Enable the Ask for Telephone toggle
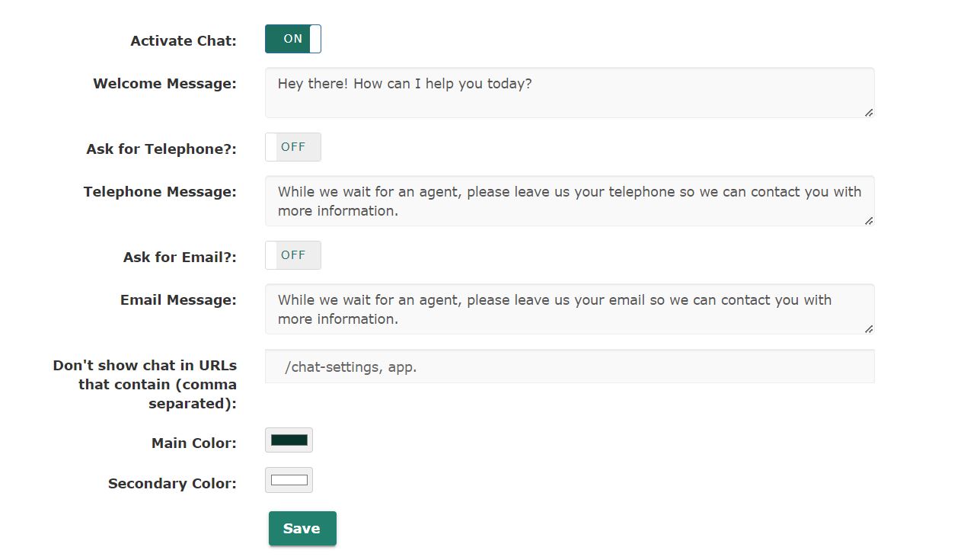 coord(293,147)
